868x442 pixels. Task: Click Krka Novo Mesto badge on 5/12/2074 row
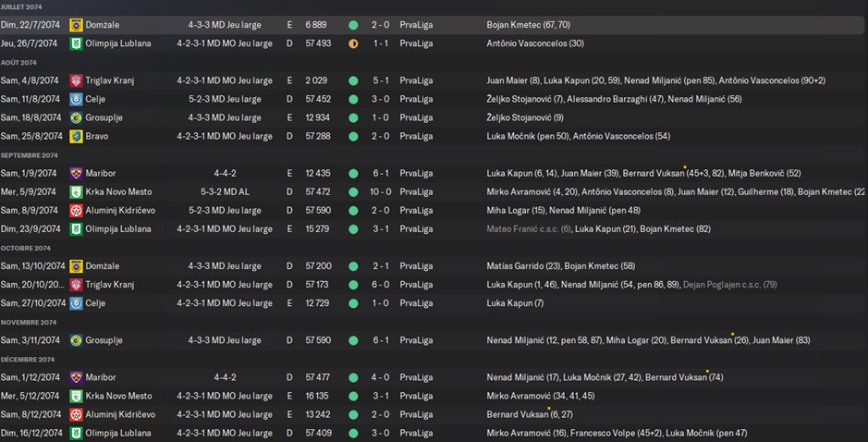[x=76, y=396]
